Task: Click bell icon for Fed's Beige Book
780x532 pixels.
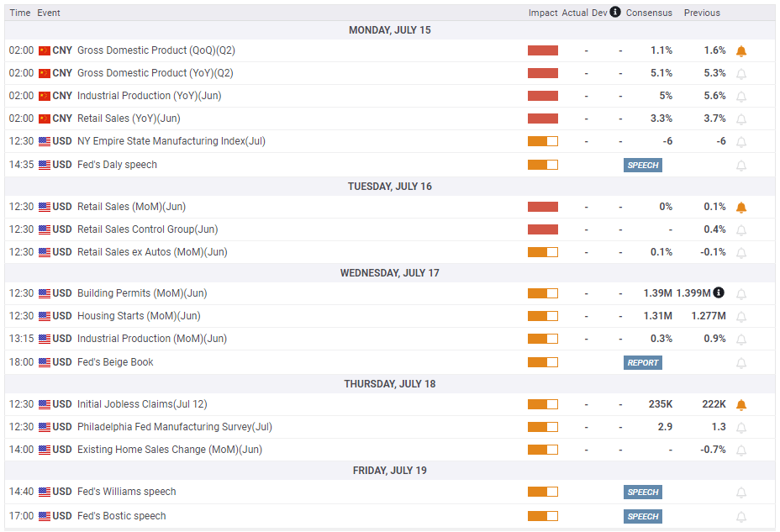Action: (x=740, y=363)
